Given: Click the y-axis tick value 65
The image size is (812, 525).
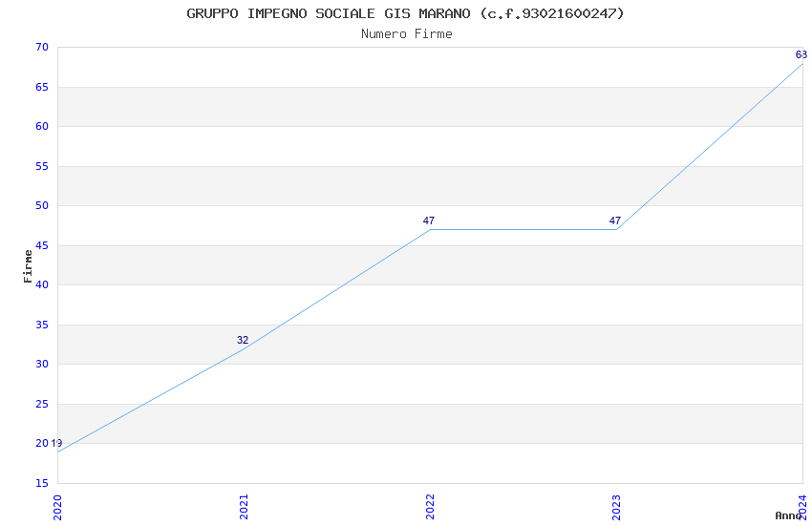Looking at the screenshot, I should click(x=42, y=87).
